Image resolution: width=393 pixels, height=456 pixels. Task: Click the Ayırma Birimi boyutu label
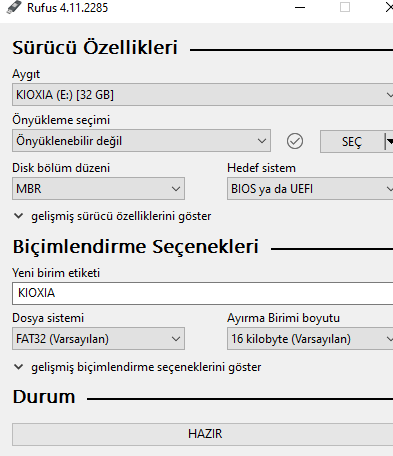point(283,318)
